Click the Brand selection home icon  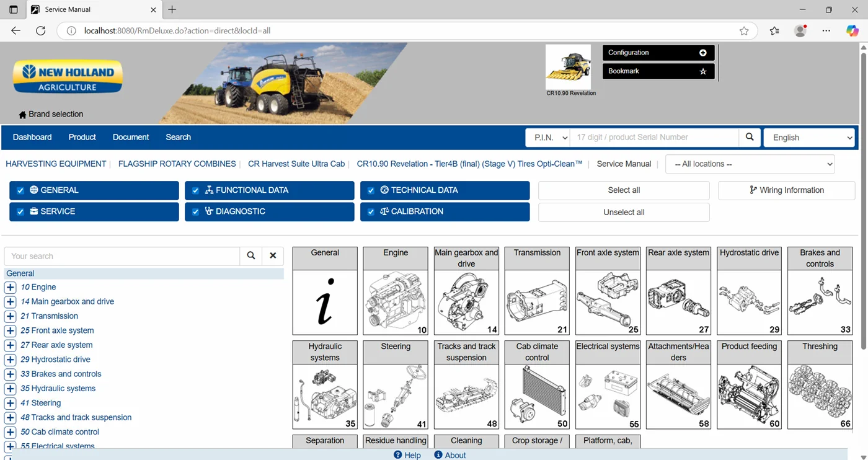coord(22,115)
